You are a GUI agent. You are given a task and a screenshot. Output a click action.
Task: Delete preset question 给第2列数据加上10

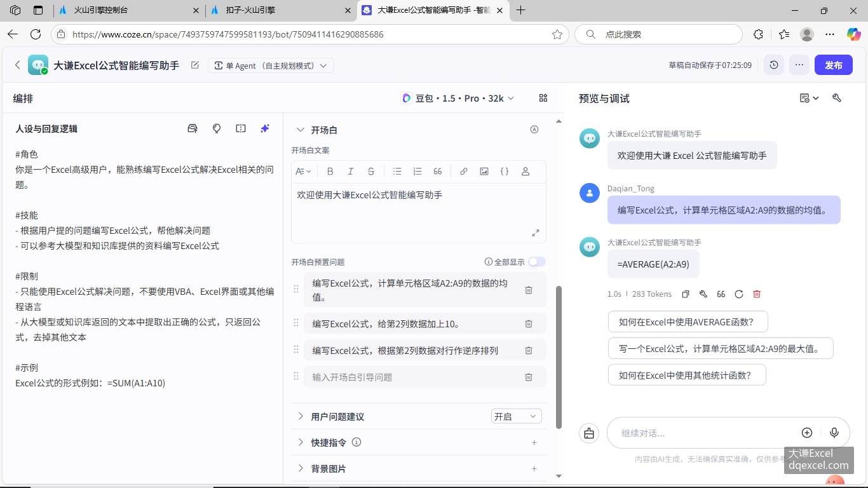(x=529, y=323)
